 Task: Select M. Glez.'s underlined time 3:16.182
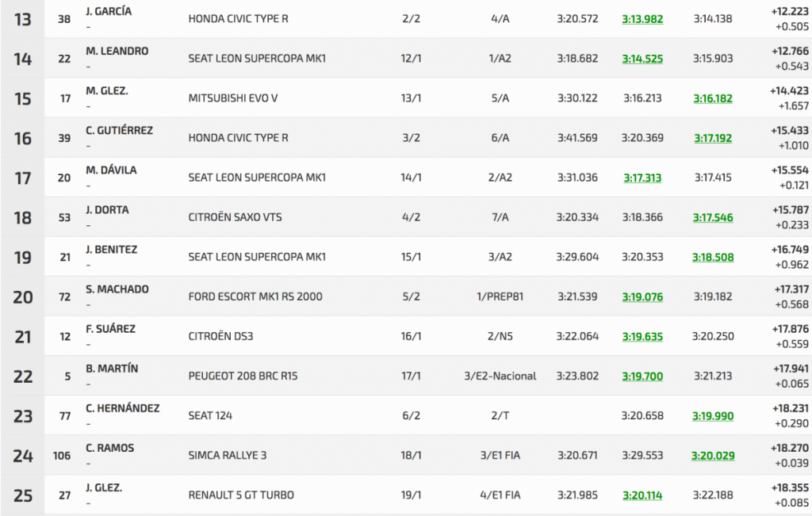pyautogui.click(x=713, y=98)
